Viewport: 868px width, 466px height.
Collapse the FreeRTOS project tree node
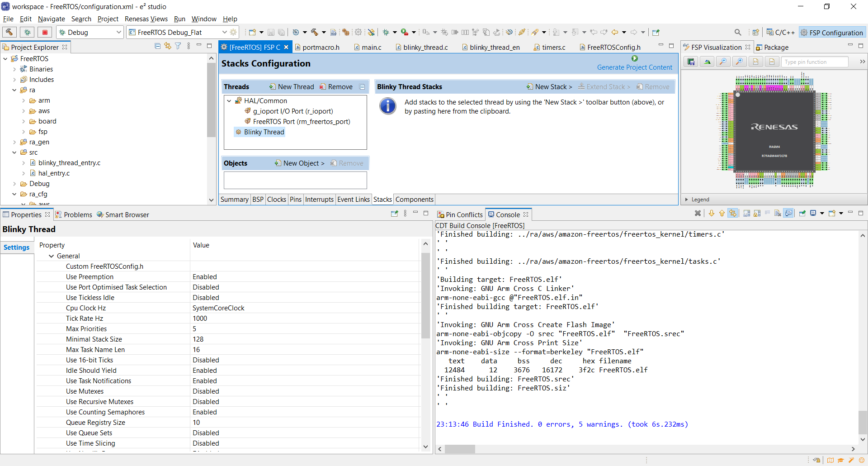pos(5,59)
